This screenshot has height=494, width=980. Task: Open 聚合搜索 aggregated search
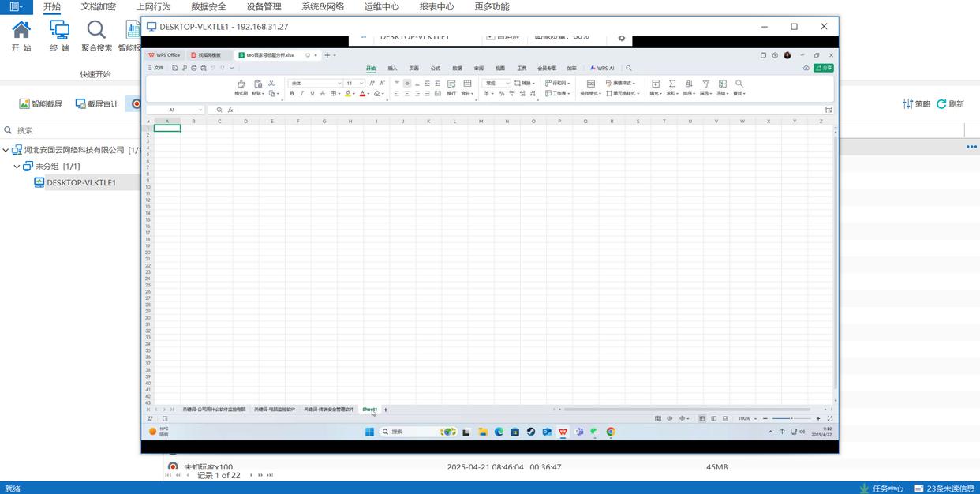click(x=96, y=36)
